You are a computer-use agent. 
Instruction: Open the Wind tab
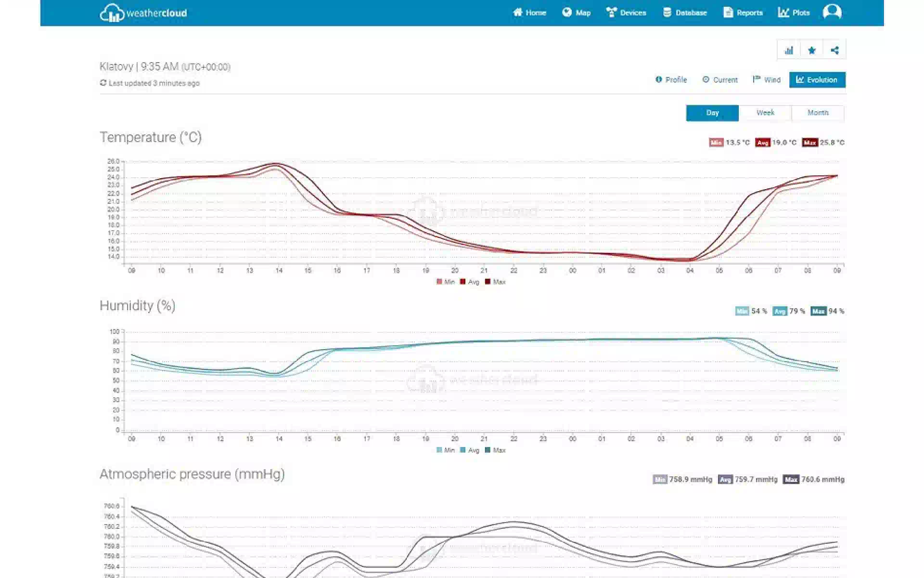767,80
